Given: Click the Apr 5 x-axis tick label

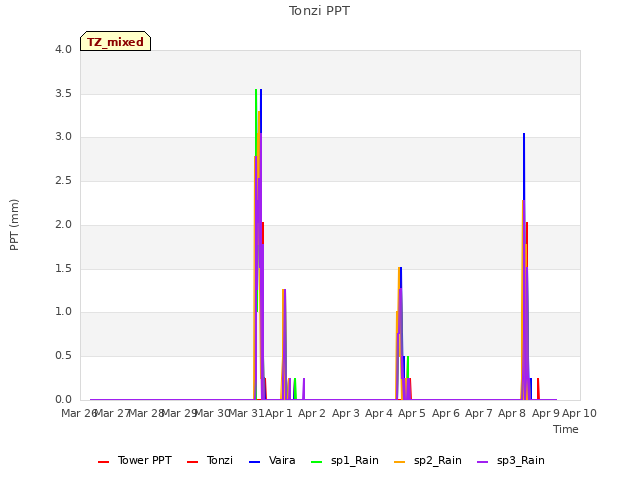Looking at the screenshot, I should [x=412, y=413].
